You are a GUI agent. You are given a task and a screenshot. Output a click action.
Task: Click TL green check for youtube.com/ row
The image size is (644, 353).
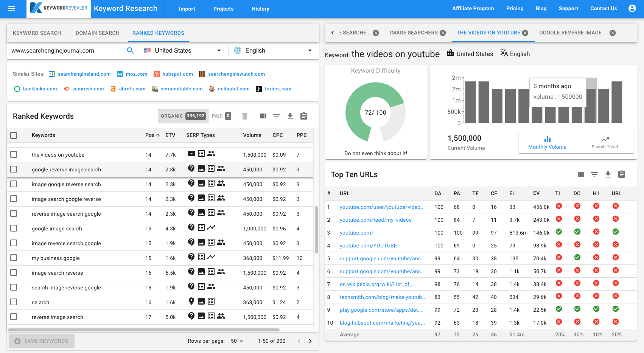coord(558,232)
